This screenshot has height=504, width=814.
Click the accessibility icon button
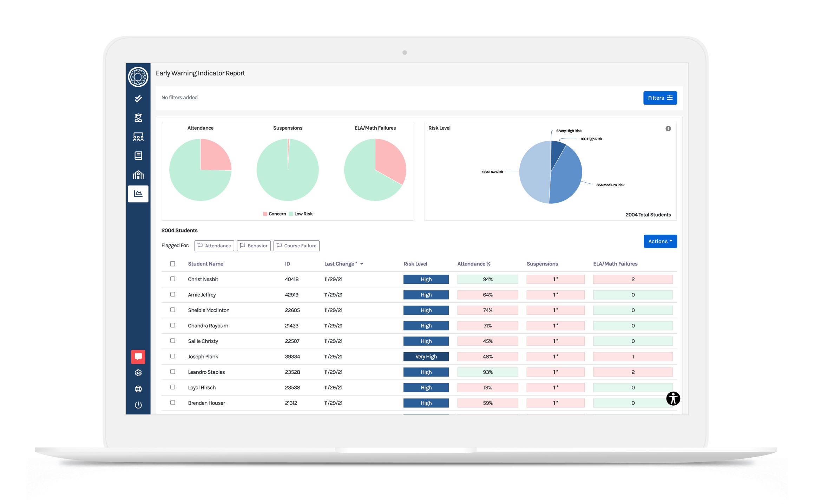[673, 398]
